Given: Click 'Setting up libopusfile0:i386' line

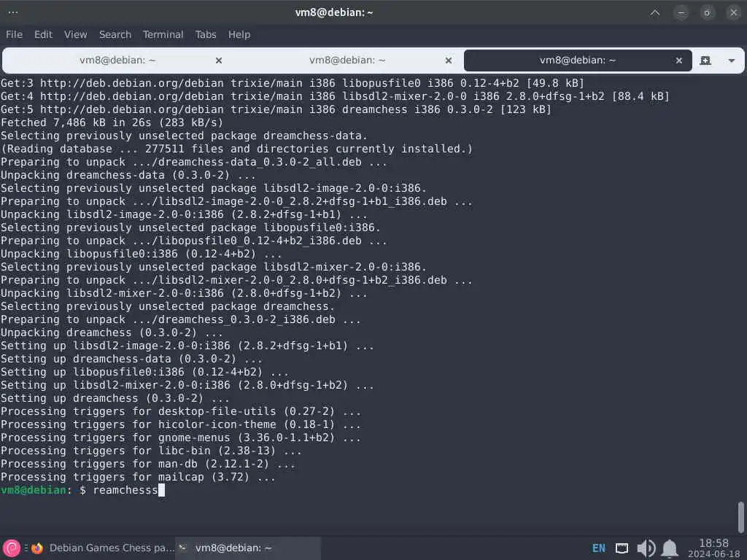Looking at the screenshot, I should pyautogui.click(x=144, y=372).
